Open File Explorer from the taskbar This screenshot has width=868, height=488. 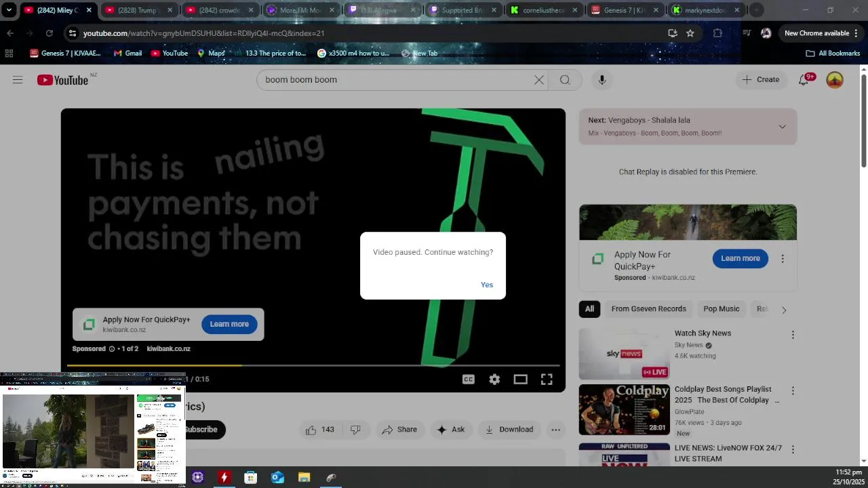click(x=304, y=478)
